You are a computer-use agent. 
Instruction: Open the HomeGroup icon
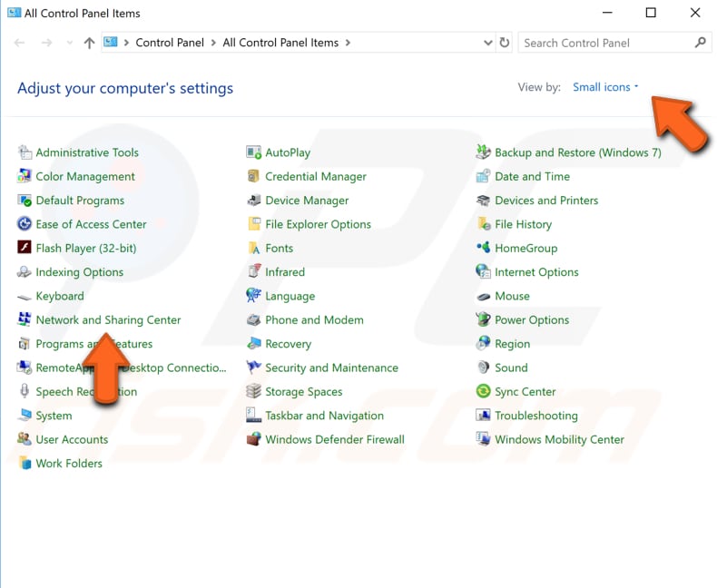click(484, 248)
